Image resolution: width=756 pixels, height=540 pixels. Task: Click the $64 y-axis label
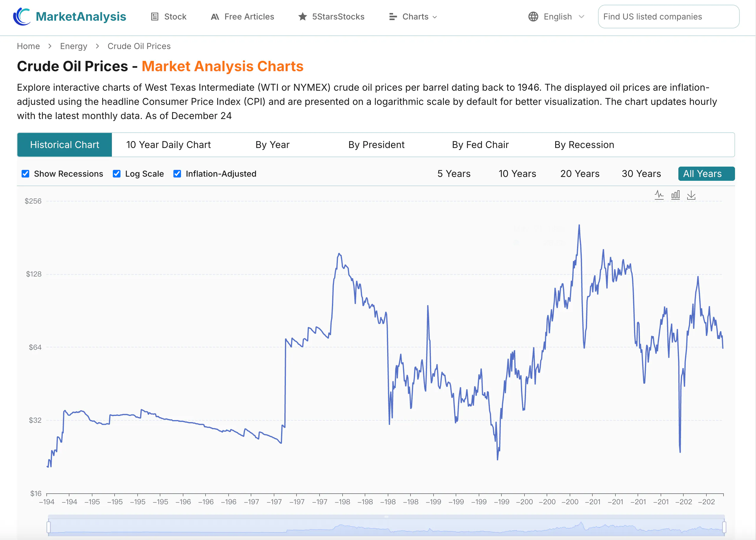[35, 347]
